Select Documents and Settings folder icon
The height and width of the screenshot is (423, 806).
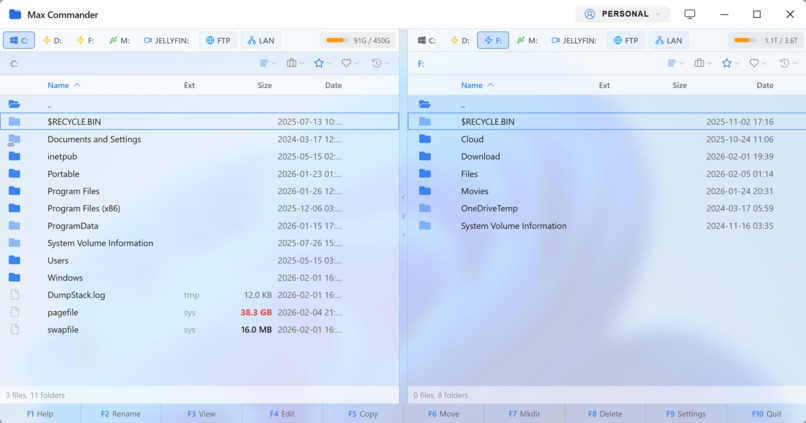[14, 139]
